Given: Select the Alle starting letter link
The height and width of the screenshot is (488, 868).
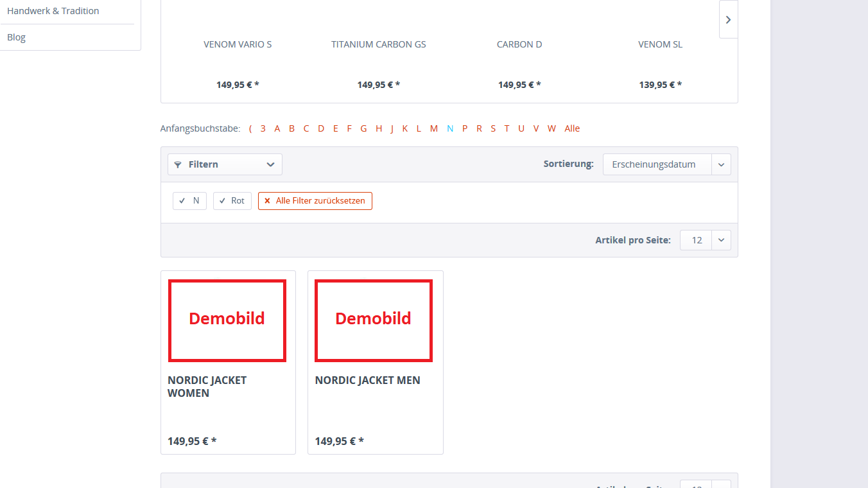Looking at the screenshot, I should click(572, 128).
